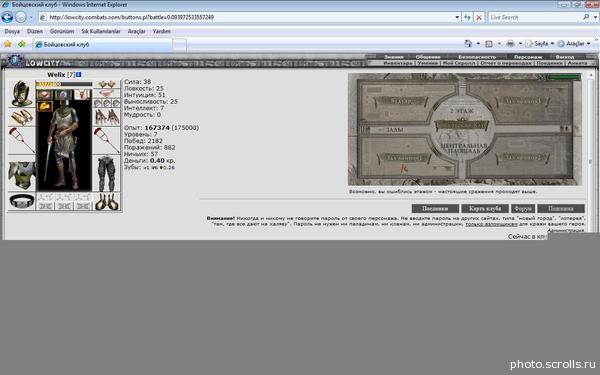The width and height of the screenshot is (600, 375).
Task: Click the character health bar
Action: (x=64, y=84)
